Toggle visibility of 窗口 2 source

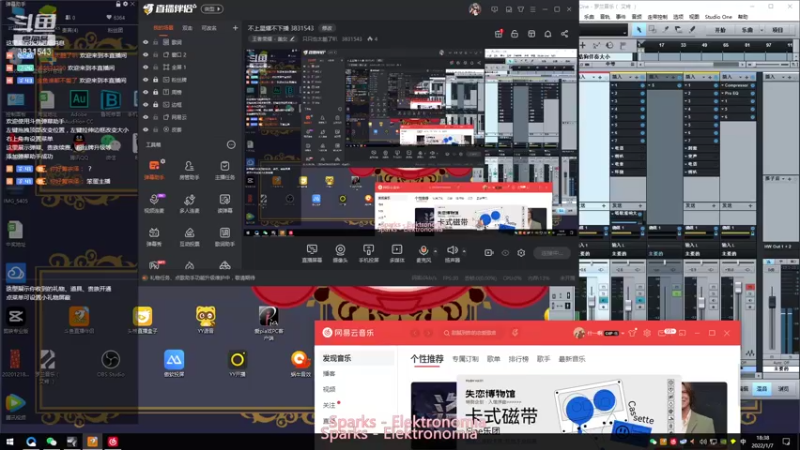tap(145, 55)
